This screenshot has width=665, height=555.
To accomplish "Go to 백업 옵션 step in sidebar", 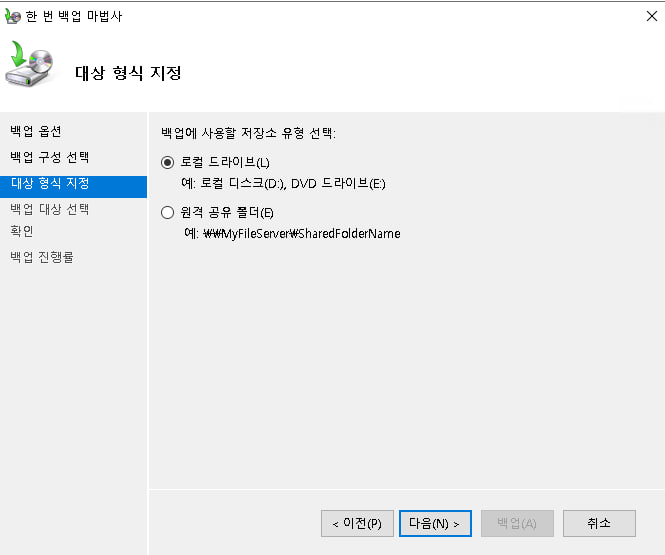I will [36, 132].
